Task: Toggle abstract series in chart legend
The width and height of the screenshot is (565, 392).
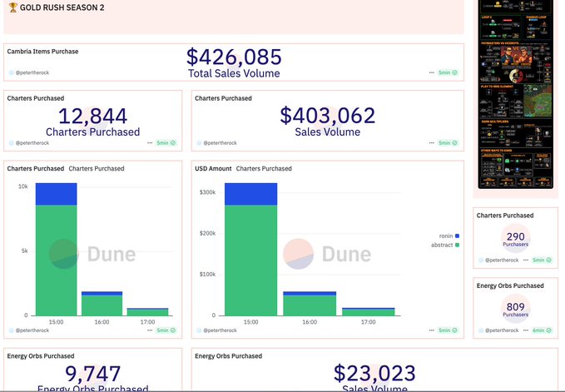Action: coord(445,245)
